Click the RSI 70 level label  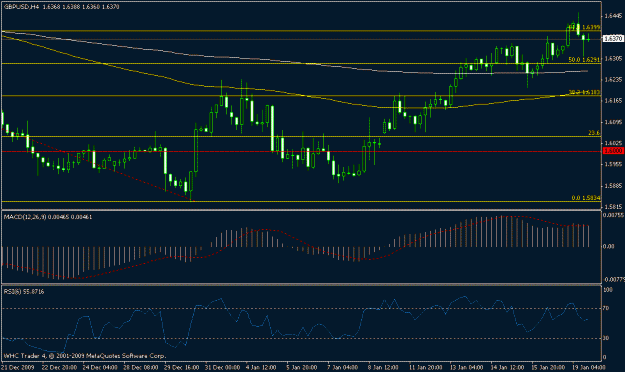(606, 308)
